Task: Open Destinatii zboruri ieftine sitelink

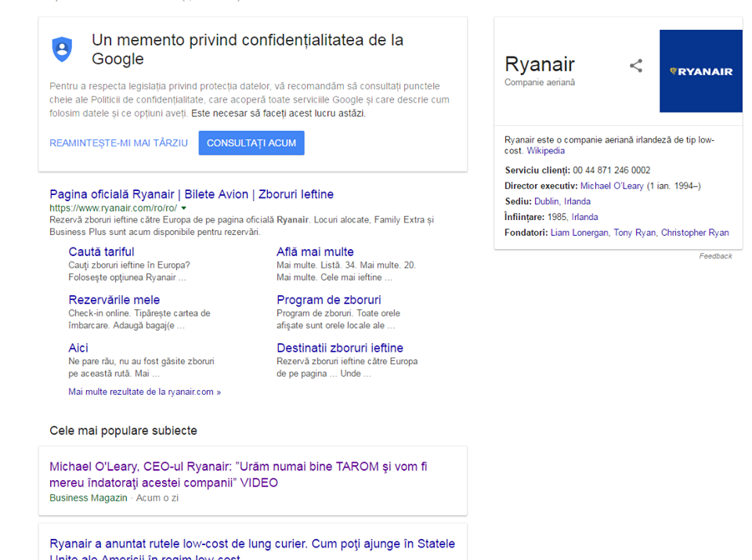Action: [x=340, y=348]
